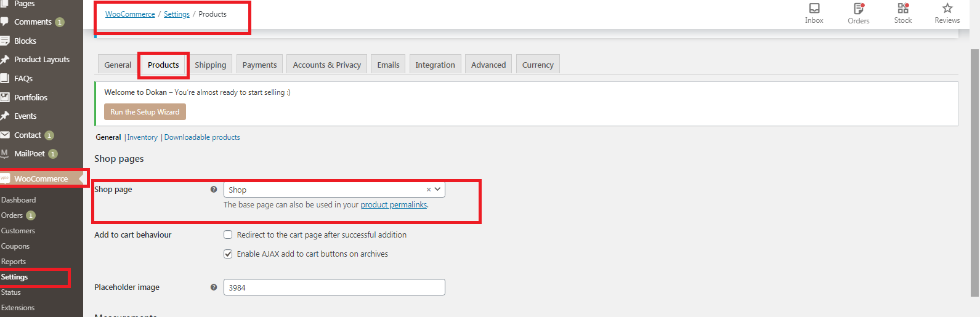Click Run the Setup Wizard button
This screenshot has width=980, height=317.
coord(145,112)
